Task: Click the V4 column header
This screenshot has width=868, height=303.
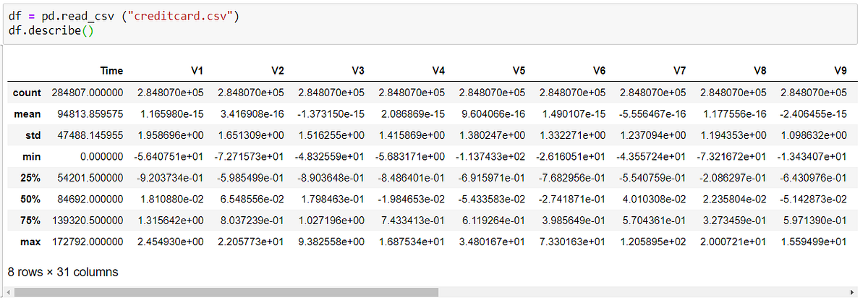Action: point(437,71)
